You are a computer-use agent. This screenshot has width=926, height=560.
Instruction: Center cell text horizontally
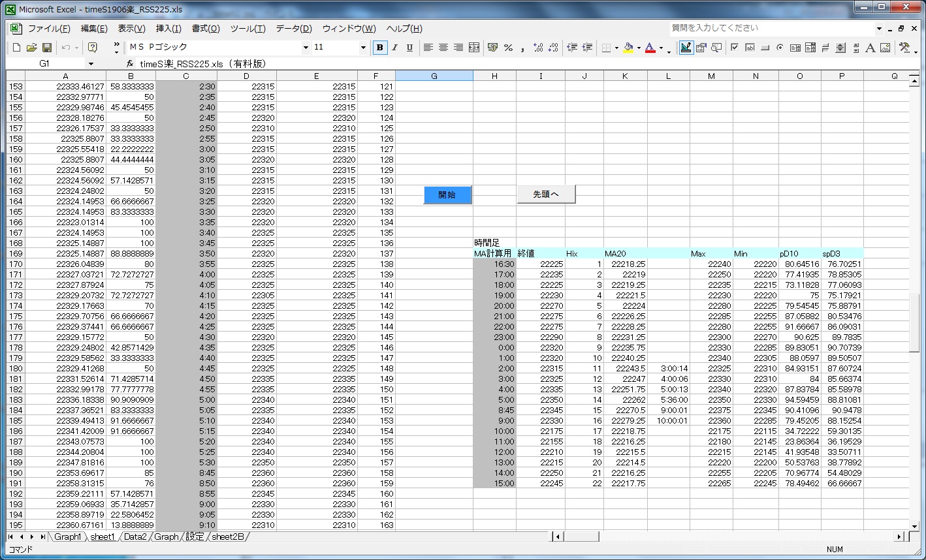pyautogui.click(x=443, y=48)
